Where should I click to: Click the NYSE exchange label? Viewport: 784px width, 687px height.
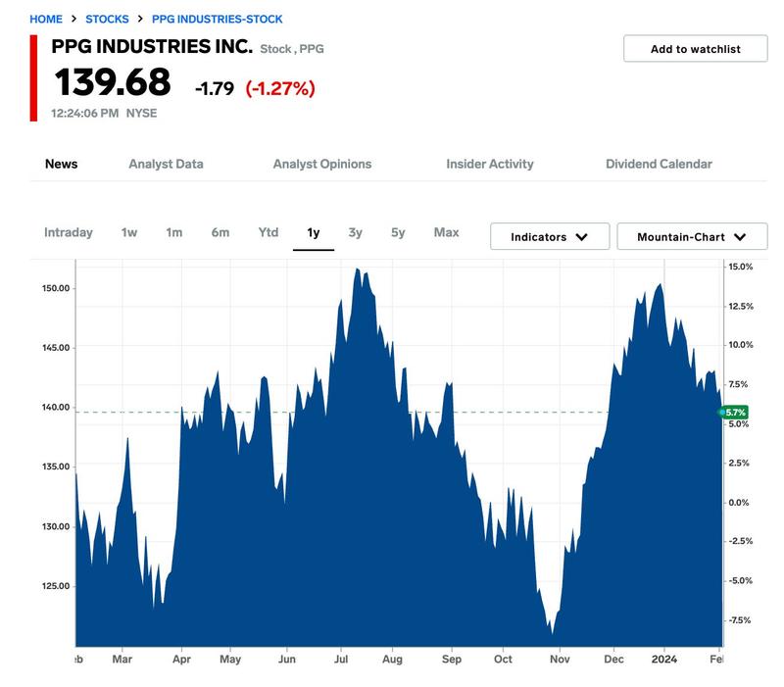tap(141, 114)
